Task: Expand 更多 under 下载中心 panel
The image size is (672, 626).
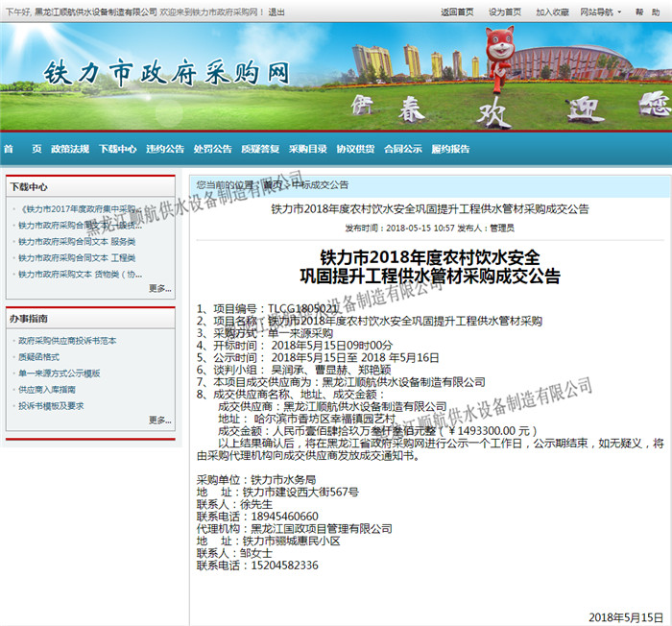Action: [x=159, y=288]
